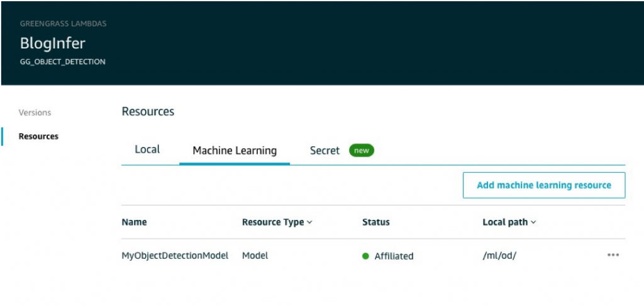Click the BlogInfer title heading

53,44
